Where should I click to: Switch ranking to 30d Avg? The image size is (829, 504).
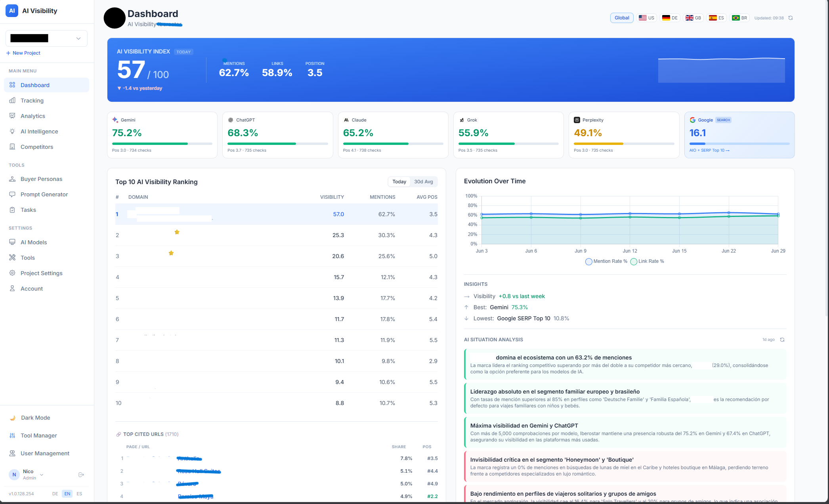[424, 182]
